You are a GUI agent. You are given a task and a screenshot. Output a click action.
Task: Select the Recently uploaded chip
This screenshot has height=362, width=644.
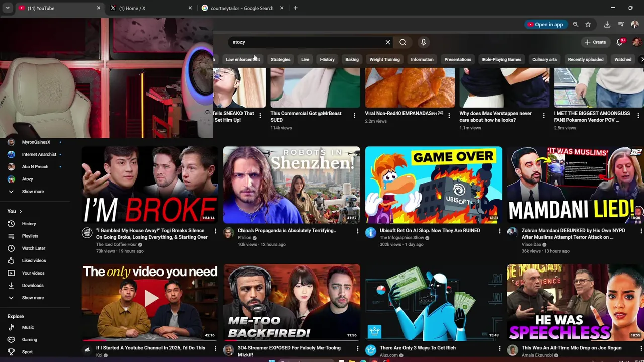pos(585,59)
